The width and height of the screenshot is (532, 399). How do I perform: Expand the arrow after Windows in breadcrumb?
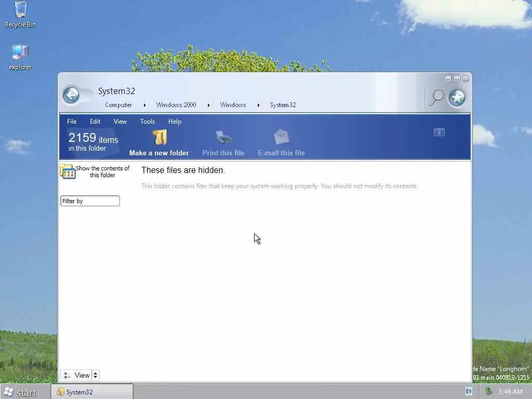259,105
